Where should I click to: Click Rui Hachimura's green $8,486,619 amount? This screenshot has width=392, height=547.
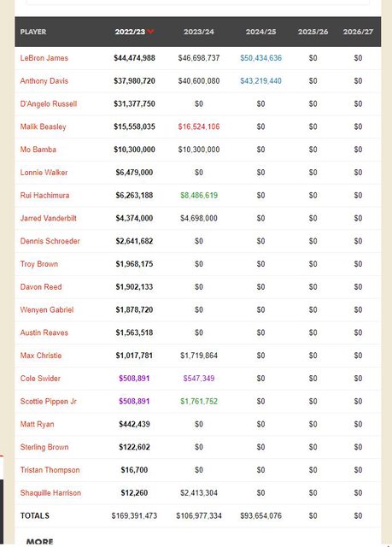(x=199, y=196)
